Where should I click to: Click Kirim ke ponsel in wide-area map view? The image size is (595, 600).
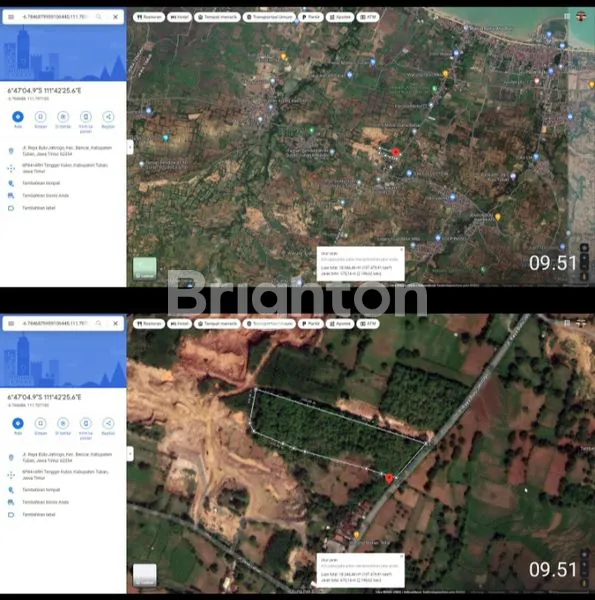pyautogui.click(x=86, y=117)
